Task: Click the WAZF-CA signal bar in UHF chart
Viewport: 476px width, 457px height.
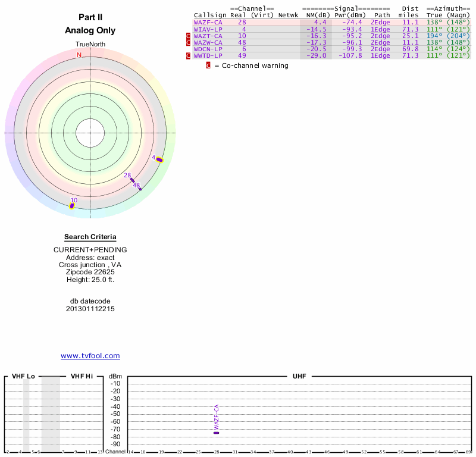Action: coord(216,432)
